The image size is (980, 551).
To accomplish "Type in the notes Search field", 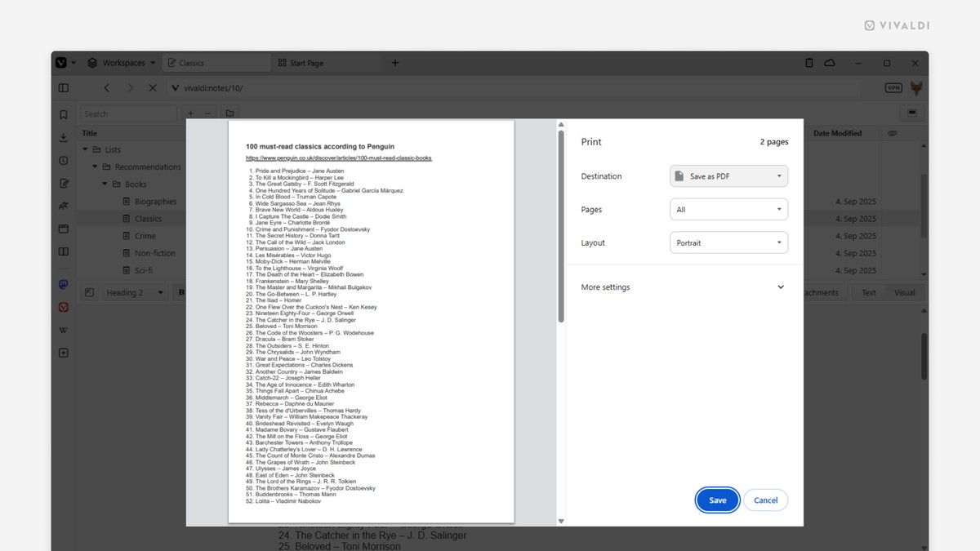I will pyautogui.click(x=128, y=113).
